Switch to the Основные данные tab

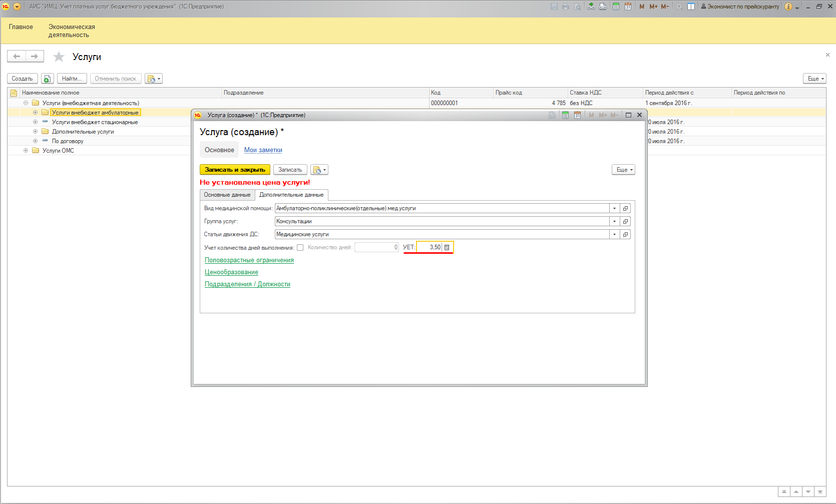(x=227, y=195)
